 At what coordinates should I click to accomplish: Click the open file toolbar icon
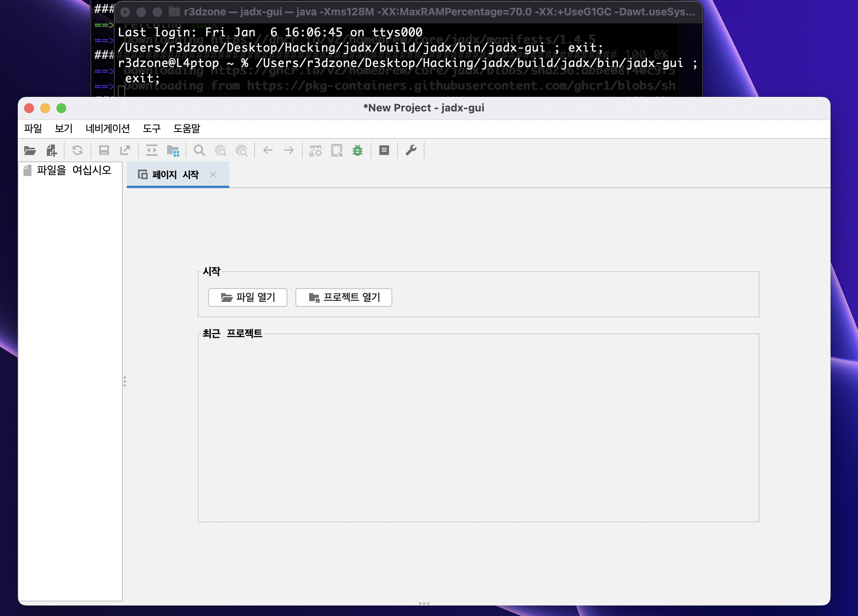(x=30, y=151)
